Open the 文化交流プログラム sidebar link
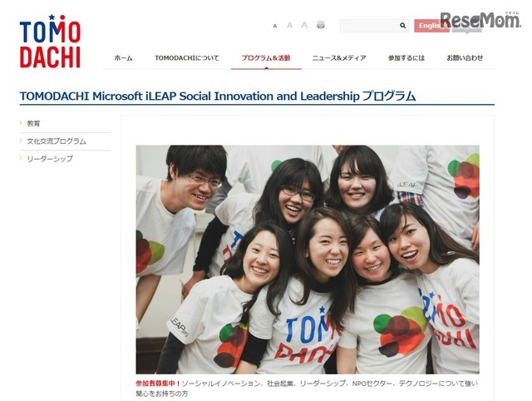This screenshot has width=532, height=401. click(57, 141)
